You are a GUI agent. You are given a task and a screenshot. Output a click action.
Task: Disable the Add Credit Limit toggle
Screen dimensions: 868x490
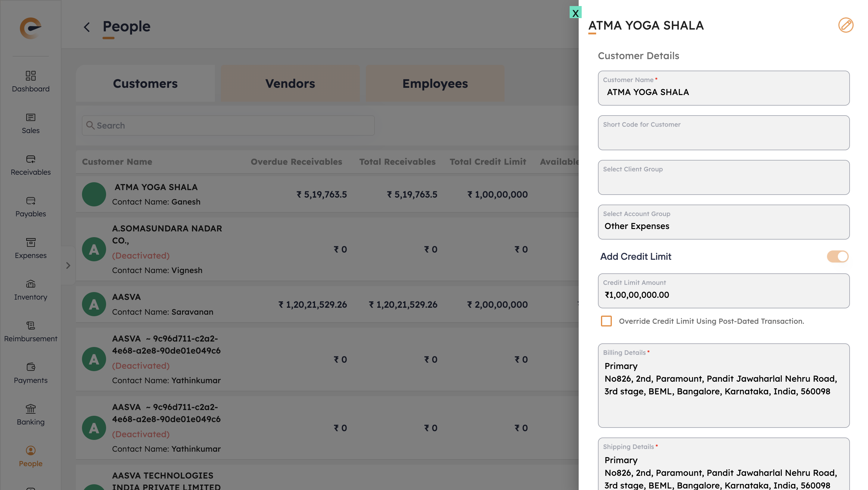[837, 256]
